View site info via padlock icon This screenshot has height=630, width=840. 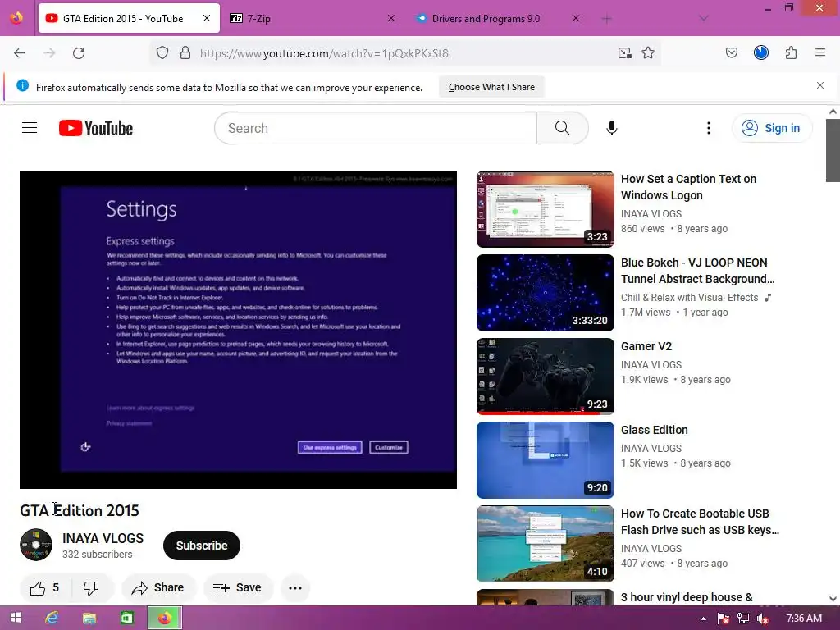pyautogui.click(x=185, y=53)
